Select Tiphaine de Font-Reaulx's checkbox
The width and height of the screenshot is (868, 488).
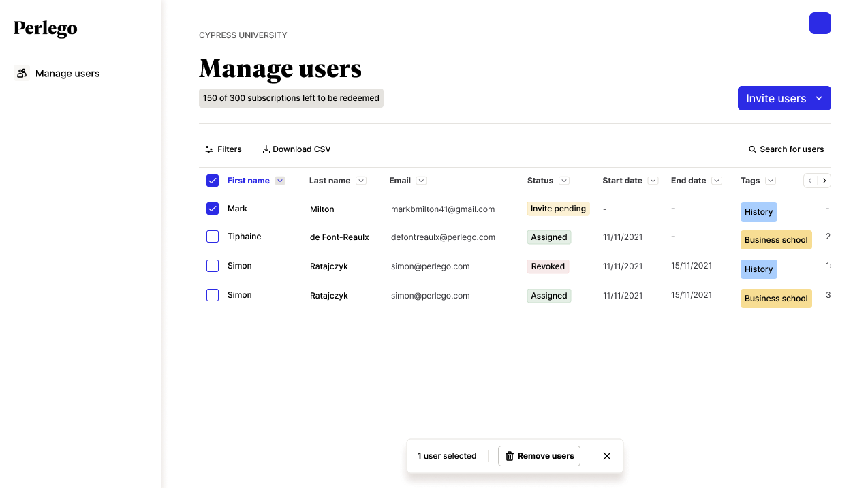tap(213, 237)
